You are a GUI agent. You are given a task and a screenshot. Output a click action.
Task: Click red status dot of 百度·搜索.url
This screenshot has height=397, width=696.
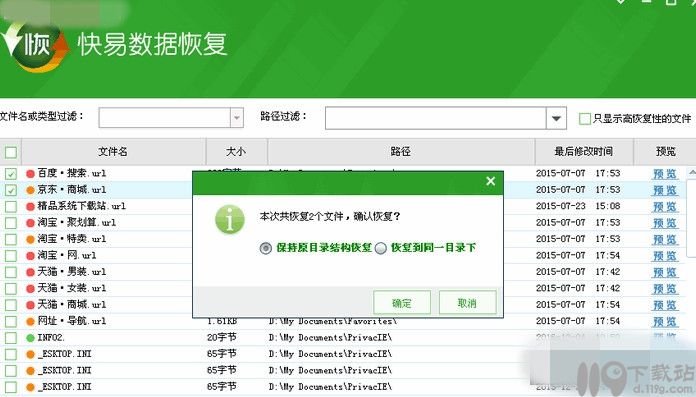[x=30, y=174]
